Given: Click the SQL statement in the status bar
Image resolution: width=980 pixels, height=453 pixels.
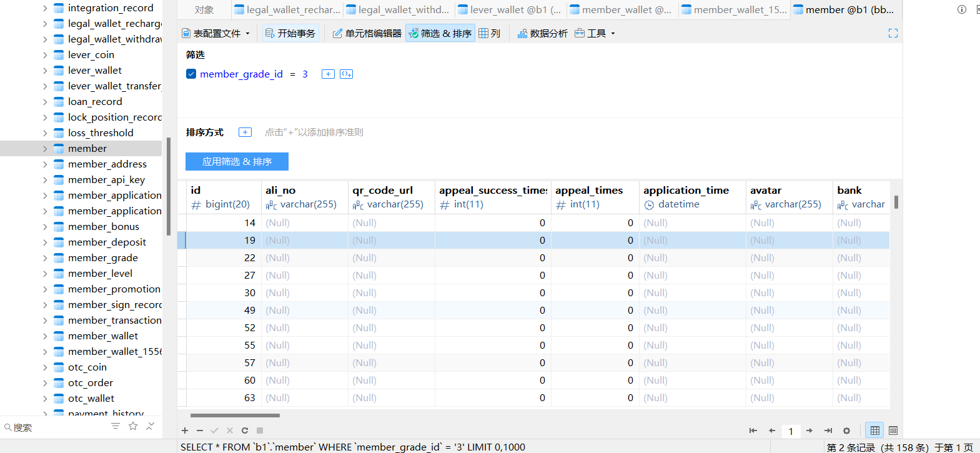Looking at the screenshot, I should [353, 447].
